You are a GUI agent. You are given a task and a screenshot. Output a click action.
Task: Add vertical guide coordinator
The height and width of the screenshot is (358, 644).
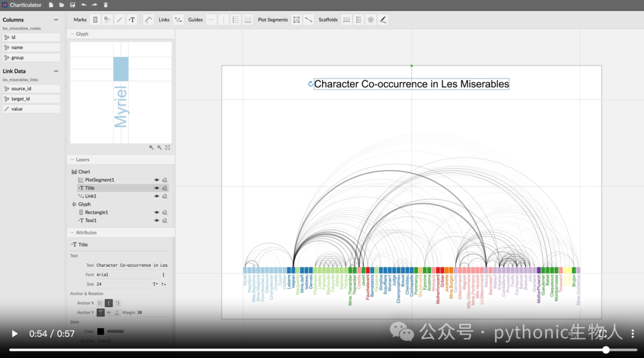(247, 20)
